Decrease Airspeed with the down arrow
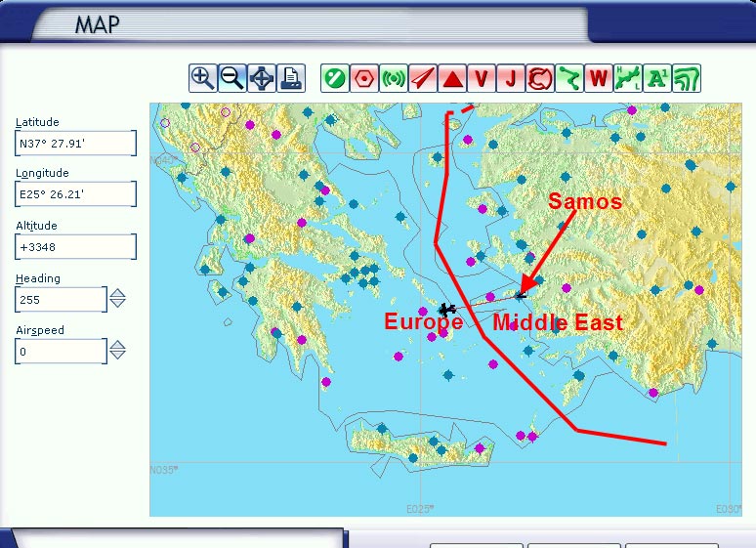Screen dimensions: 756x548 [117, 355]
